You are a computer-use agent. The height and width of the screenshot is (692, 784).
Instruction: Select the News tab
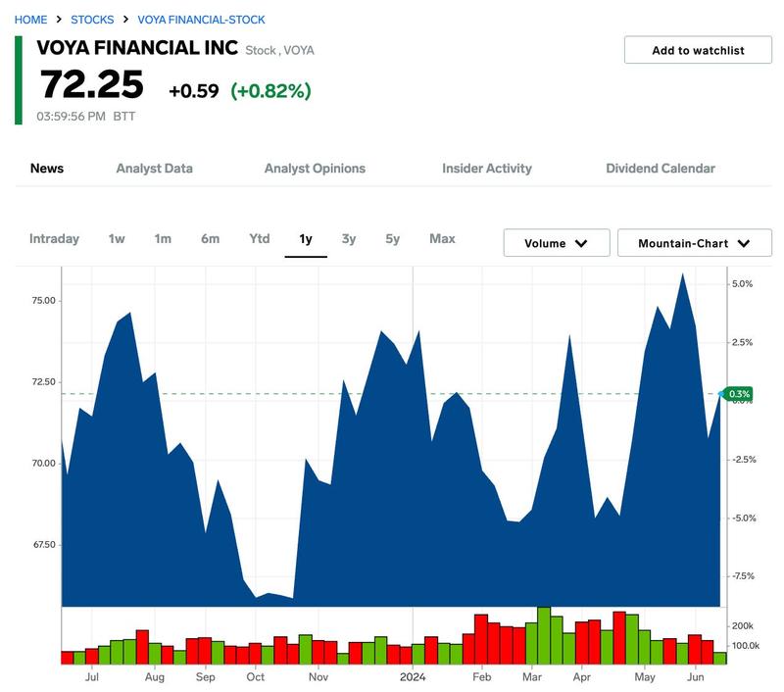(x=47, y=169)
